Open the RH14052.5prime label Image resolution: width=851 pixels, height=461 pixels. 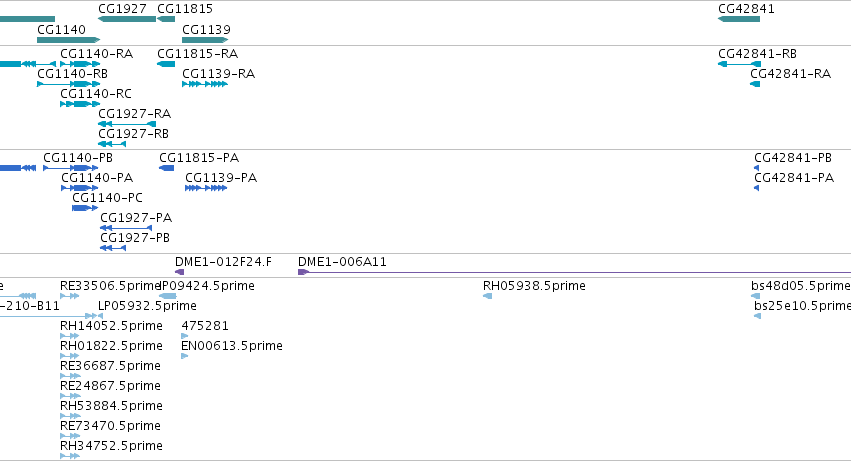(x=111, y=326)
